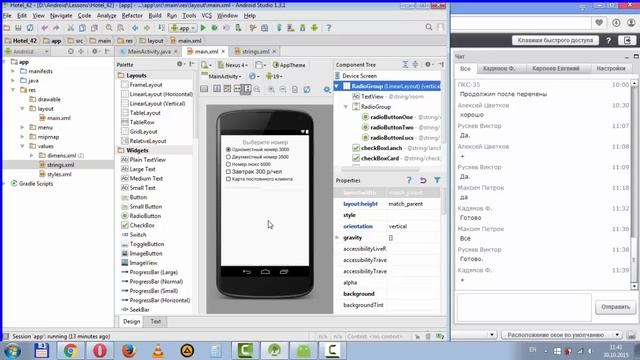Click the Synchronize refresh icon in toolbar
Image resolution: width=640 pixels, height=360 pixels.
pos(30,28)
